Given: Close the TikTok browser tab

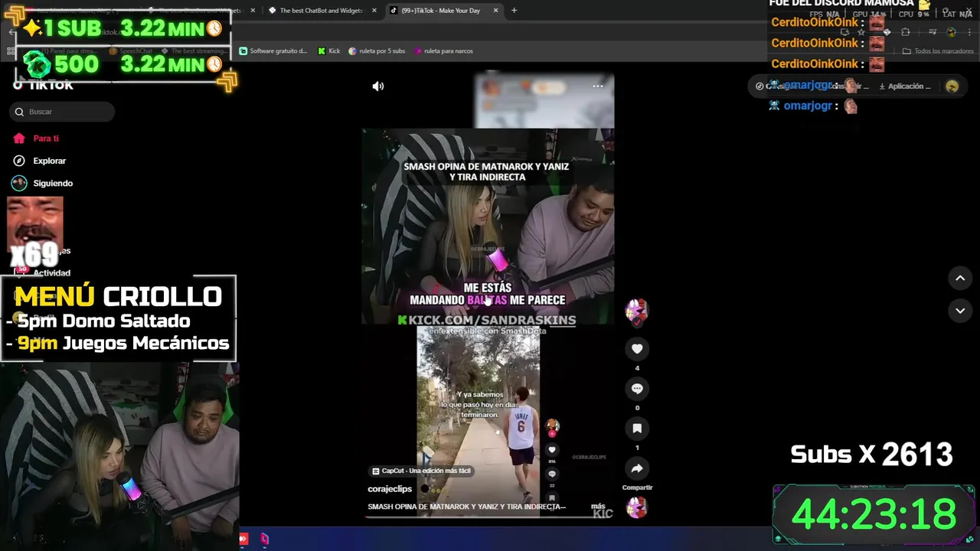Looking at the screenshot, I should click(x=496, y=11).
